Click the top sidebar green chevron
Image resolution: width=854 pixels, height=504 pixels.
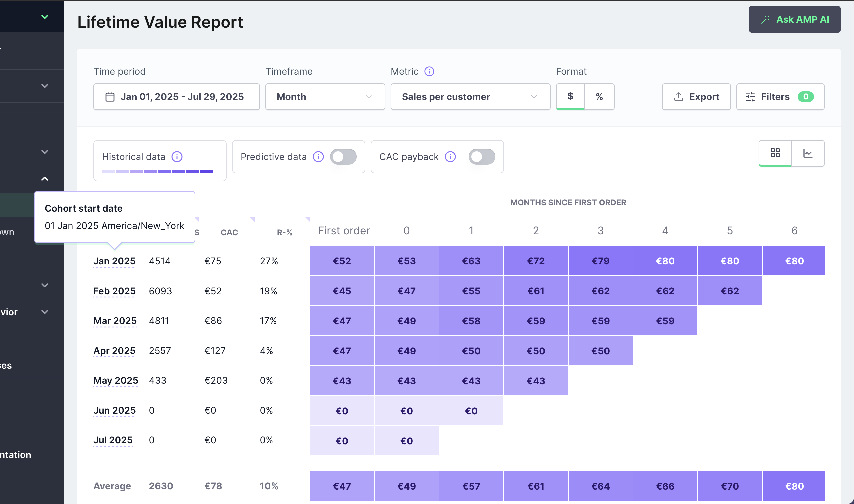(x=44, y=17)
